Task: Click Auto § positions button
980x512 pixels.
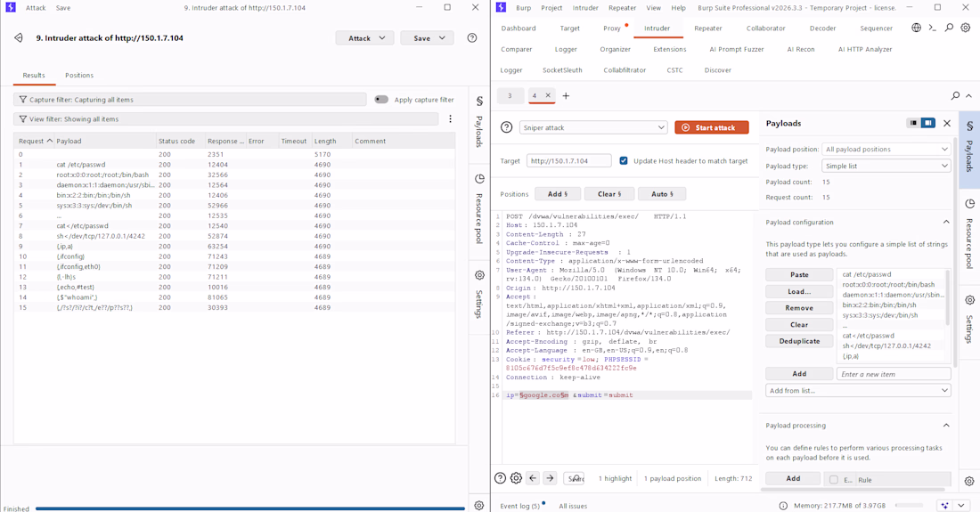Action: tap(662, 194)
